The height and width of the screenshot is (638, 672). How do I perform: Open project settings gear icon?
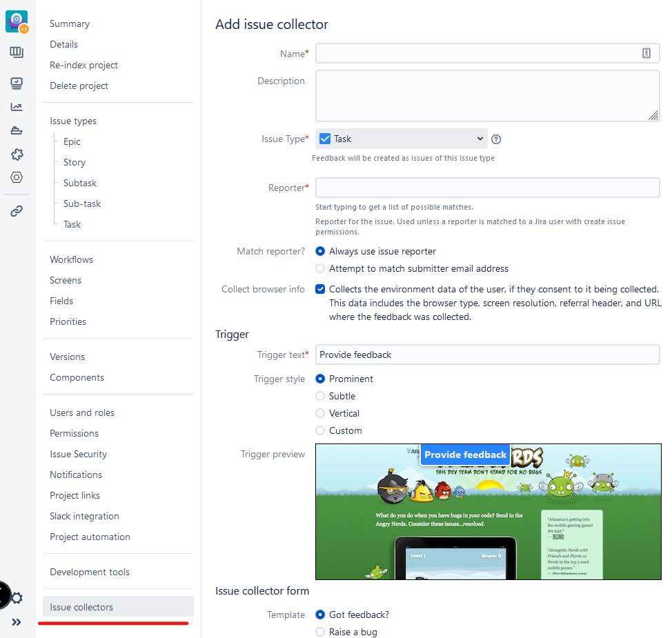coord(17,598)
